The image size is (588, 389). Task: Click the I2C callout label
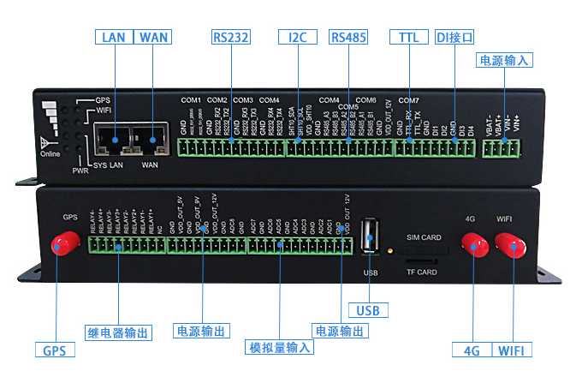point(298,37)
